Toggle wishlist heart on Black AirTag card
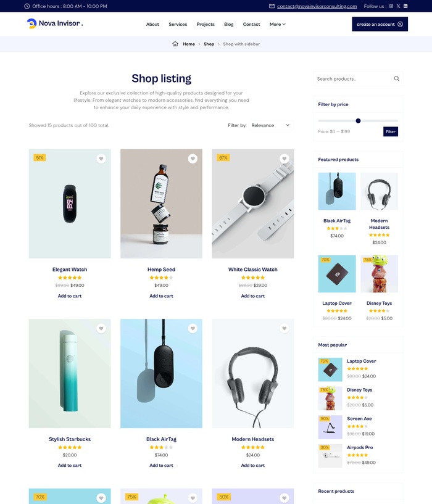432x504 pixels. pyautogui.click(x=193, y=328)
